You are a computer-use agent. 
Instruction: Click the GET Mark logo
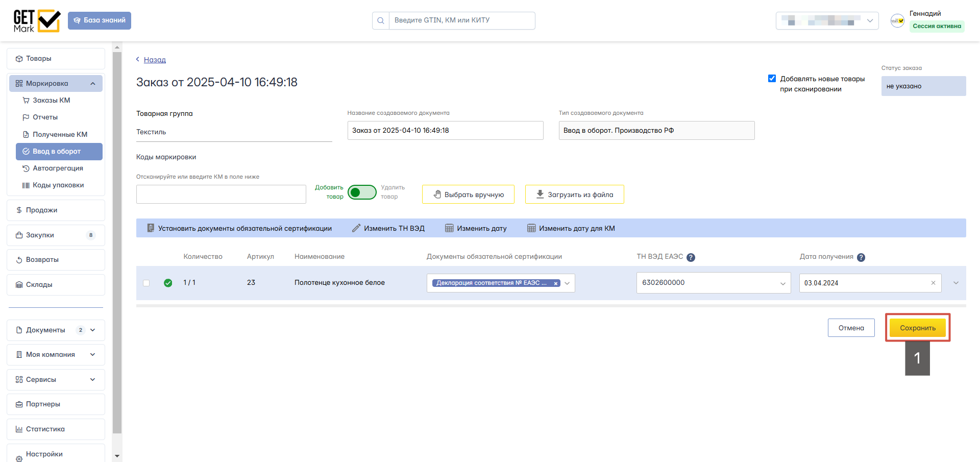pos(37,21)
